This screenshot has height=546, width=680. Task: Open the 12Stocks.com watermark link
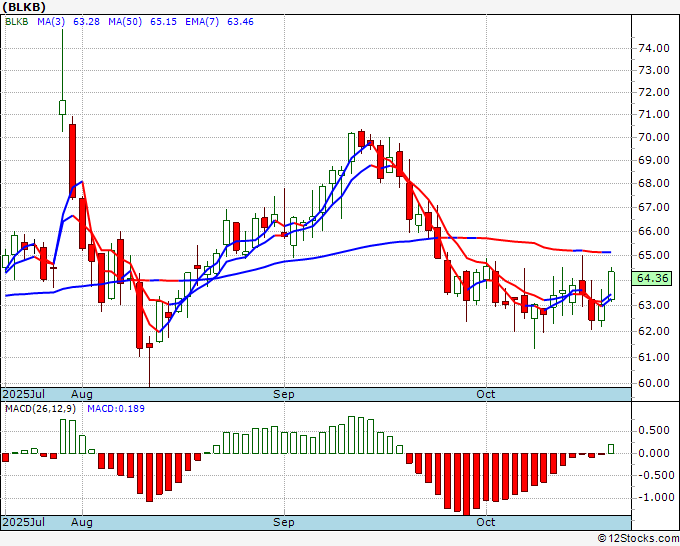click(637, 538)
